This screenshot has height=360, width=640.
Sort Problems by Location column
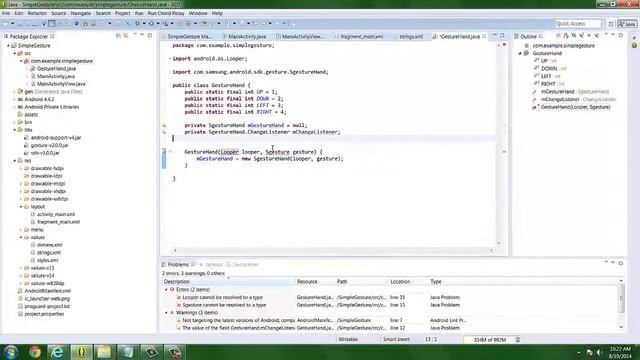tap(408, 282)
